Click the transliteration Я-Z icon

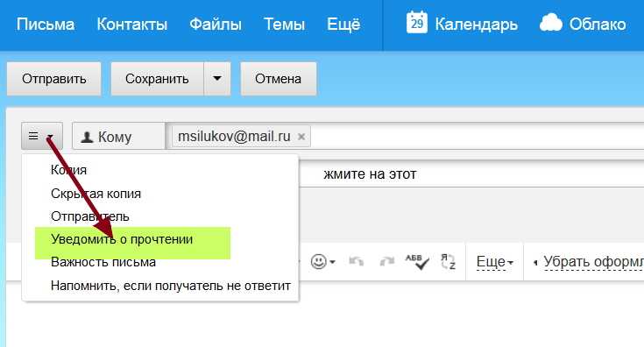[448, 262]
